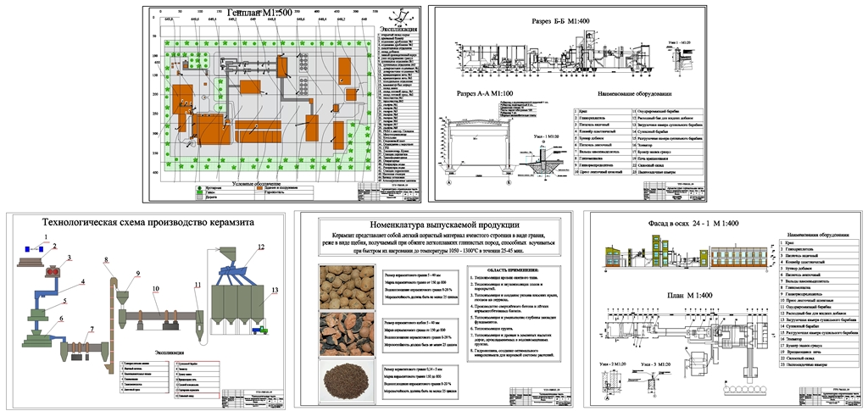Click 'Силосный склад' in the Разрез equipment table

tap(666, 164)
